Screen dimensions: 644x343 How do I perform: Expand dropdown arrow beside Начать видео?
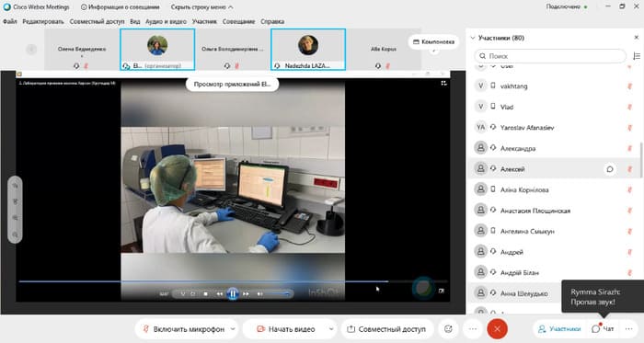pos(331,329)
